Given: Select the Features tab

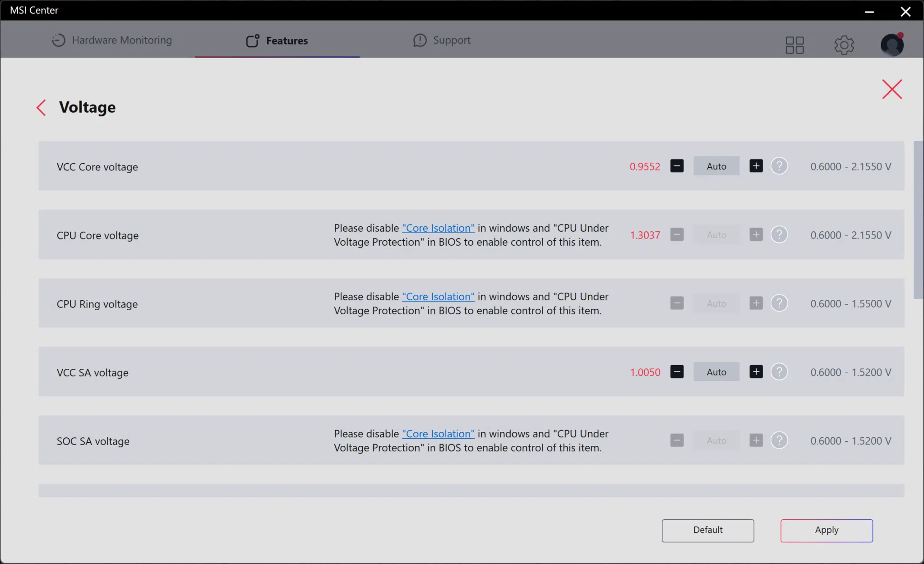Looking at the screenshot, I should click(277, 41).
